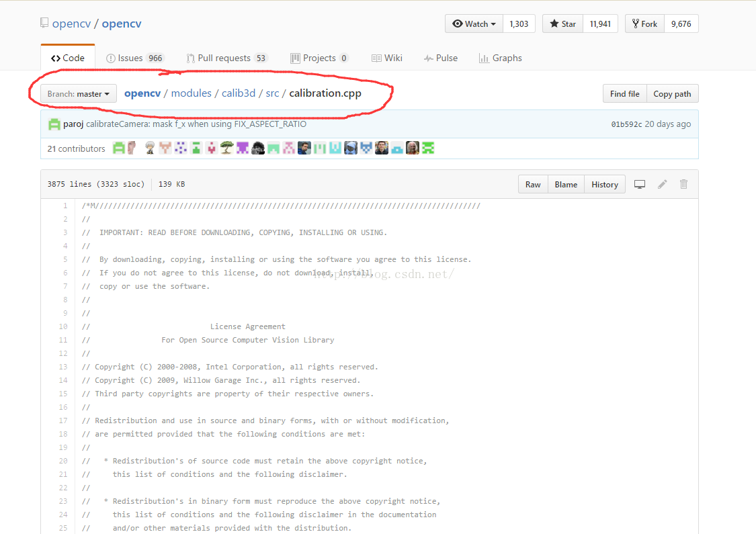Click the 20 days ago timestamp
Screen dimensions: 756x534
point(668,124)
